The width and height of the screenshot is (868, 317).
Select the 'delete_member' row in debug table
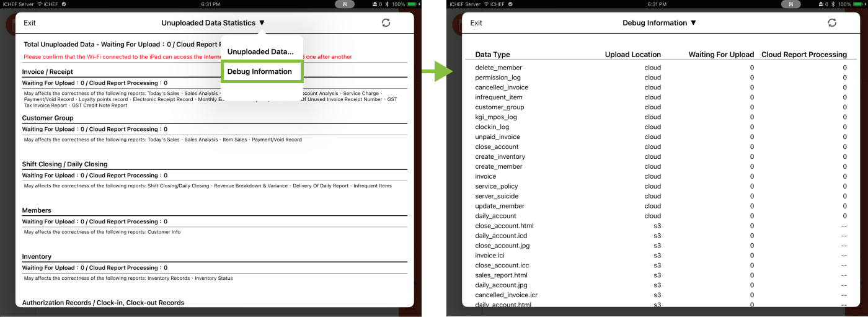click(498, 68)
